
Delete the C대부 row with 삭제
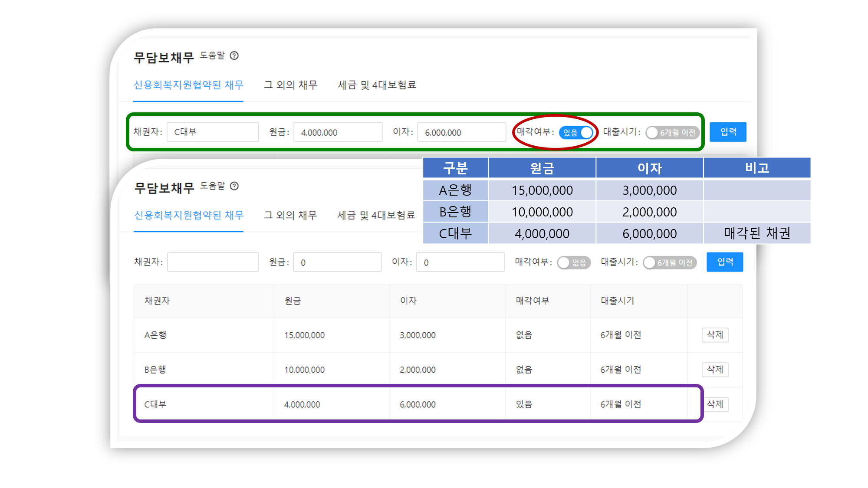point(715,404)
